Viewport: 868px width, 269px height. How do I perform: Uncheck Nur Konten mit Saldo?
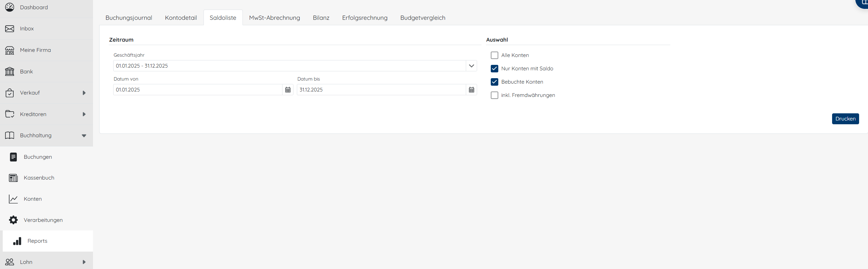(x=494, y=69)
